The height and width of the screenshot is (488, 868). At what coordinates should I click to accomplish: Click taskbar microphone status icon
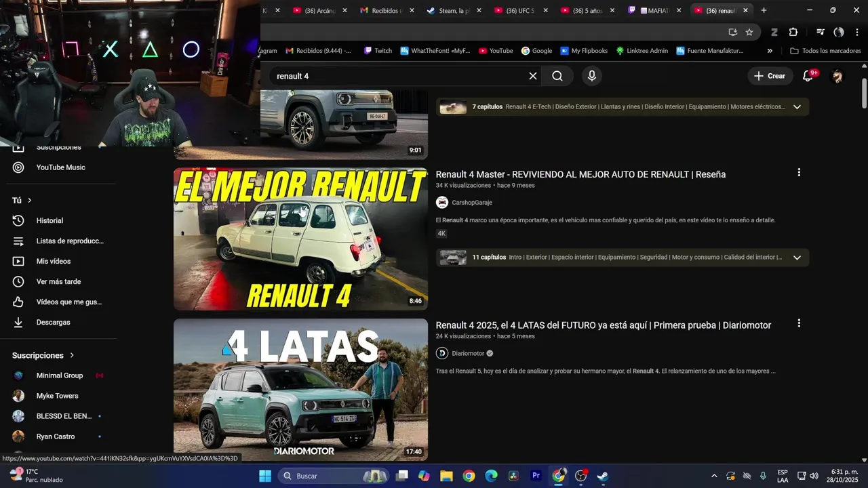(763, 476)
